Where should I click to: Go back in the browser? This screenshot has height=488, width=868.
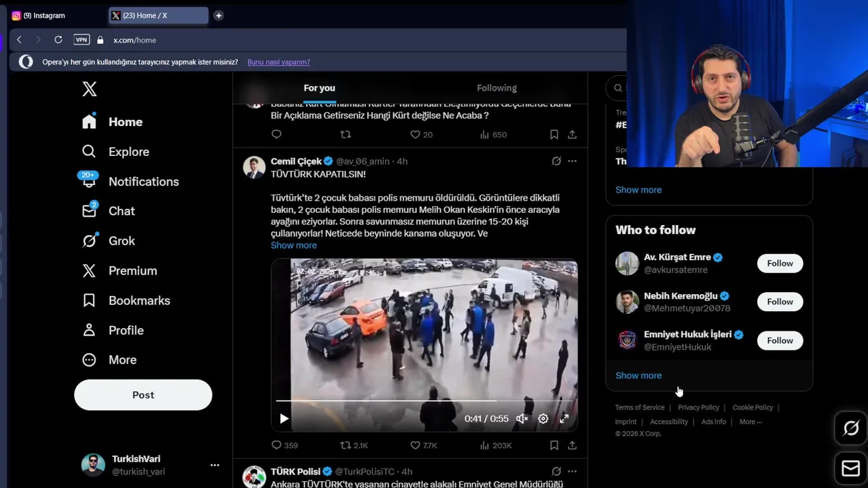pos(19,40)
